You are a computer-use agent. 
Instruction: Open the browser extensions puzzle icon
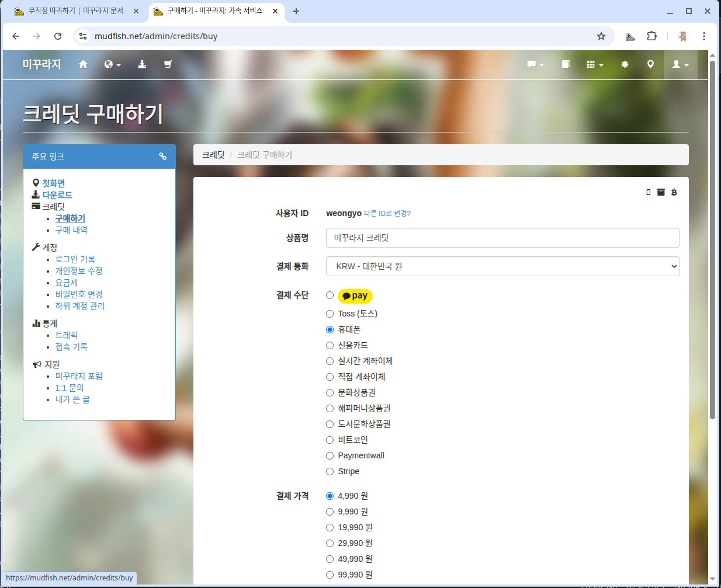651,36
